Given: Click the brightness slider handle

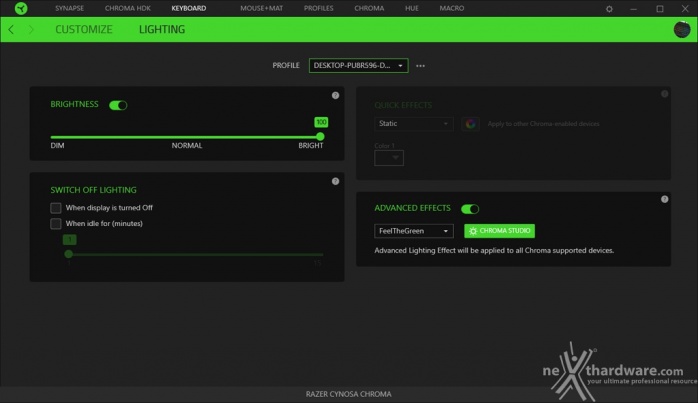Looking at the screenshot, I should (320, 137).
